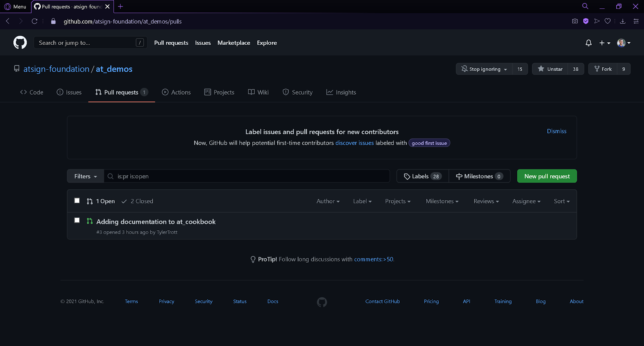Click the send/flow arrow icon

point(597,21)
